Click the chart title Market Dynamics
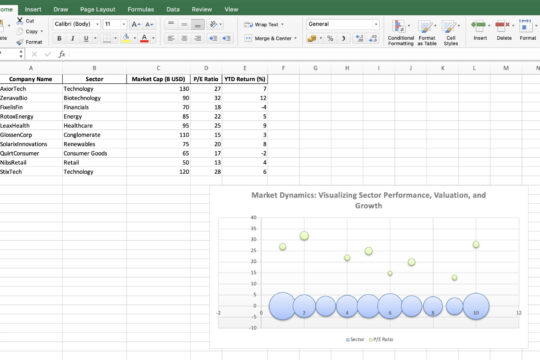 (368, 200)
